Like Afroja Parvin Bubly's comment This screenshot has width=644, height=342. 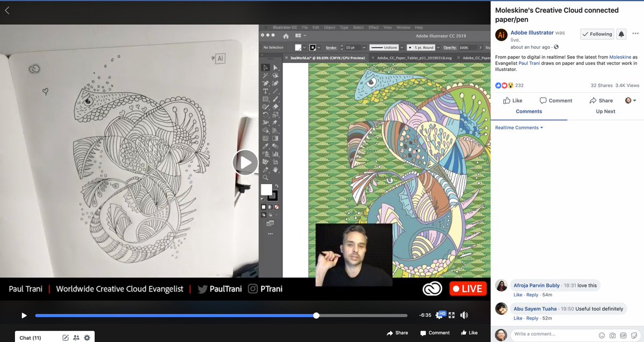(518, 295)
